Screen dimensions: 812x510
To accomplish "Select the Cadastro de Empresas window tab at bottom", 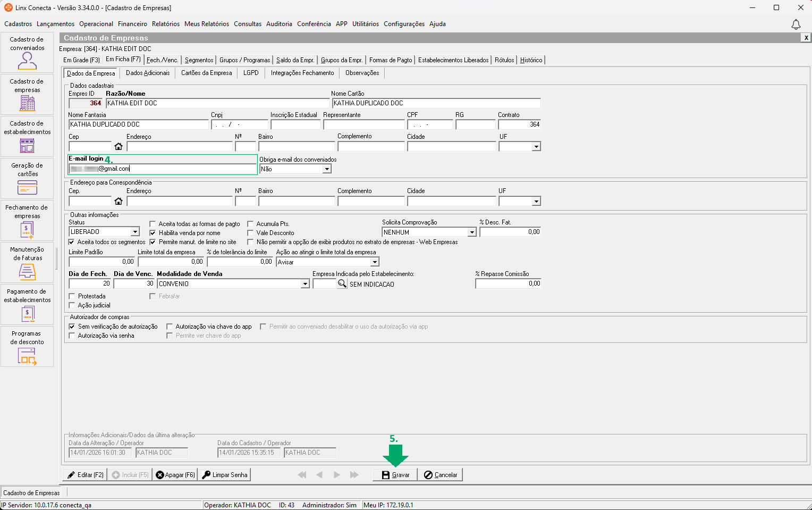I will point(31,493).
